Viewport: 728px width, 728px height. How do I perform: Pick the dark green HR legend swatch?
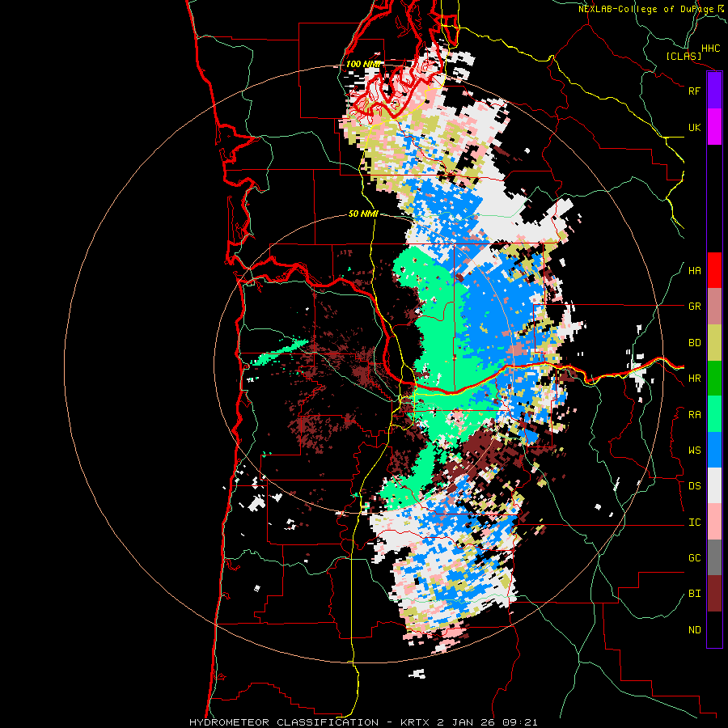pyautogui.click(x=714, y=379)
